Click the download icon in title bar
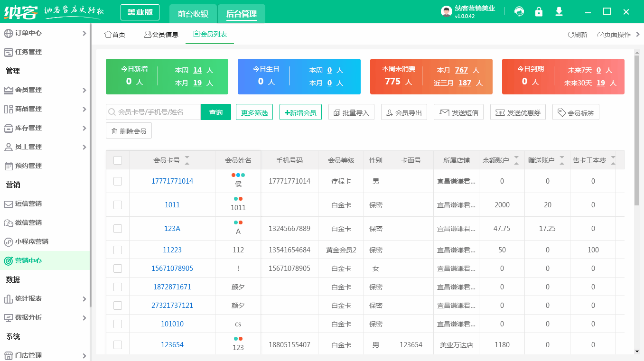Screen dimensions: 644x361 point(559,11)
